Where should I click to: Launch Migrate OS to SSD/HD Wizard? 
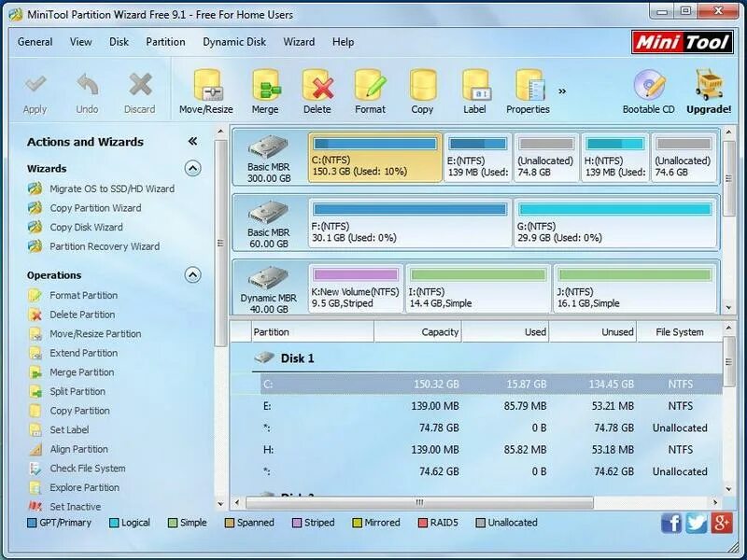[x=112, y=189]
